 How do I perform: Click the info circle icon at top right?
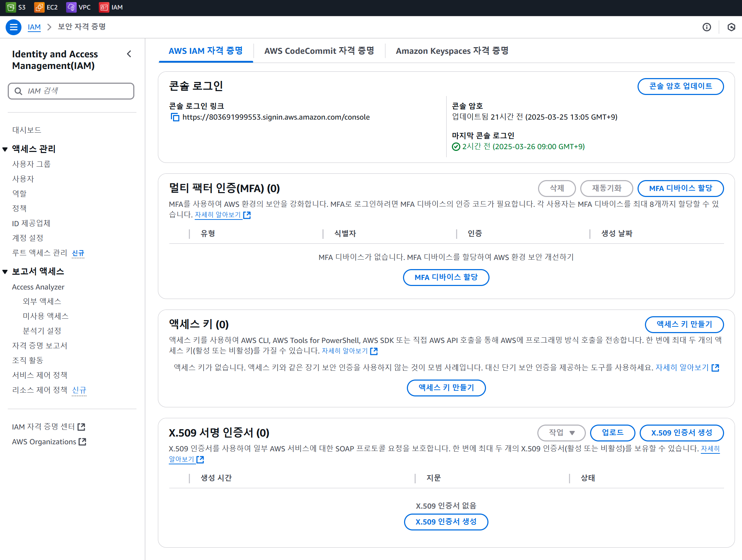click(706, 27)
